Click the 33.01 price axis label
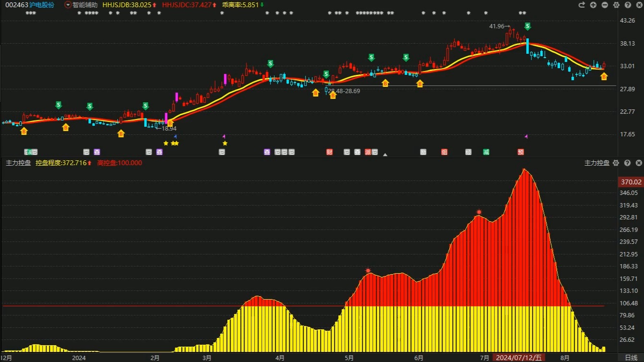The width and height of the screenshot is (644, 362). [628, 66]
